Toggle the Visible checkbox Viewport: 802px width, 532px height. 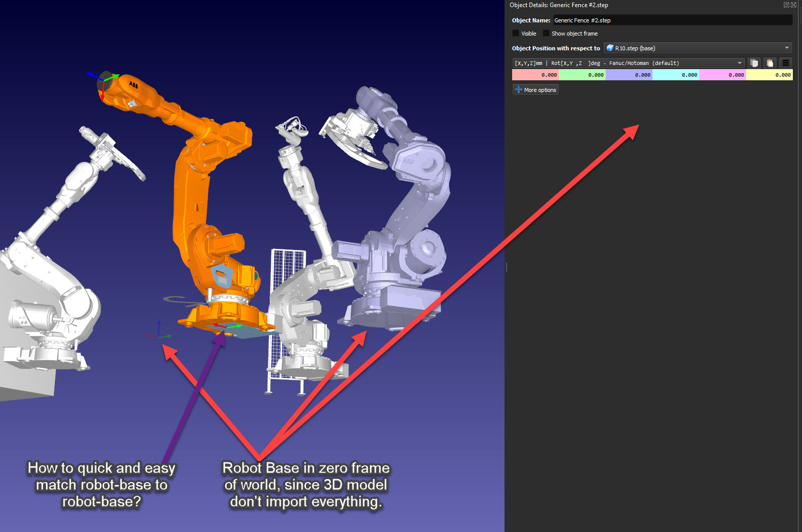pyautogui.click(x=516, y=34)
